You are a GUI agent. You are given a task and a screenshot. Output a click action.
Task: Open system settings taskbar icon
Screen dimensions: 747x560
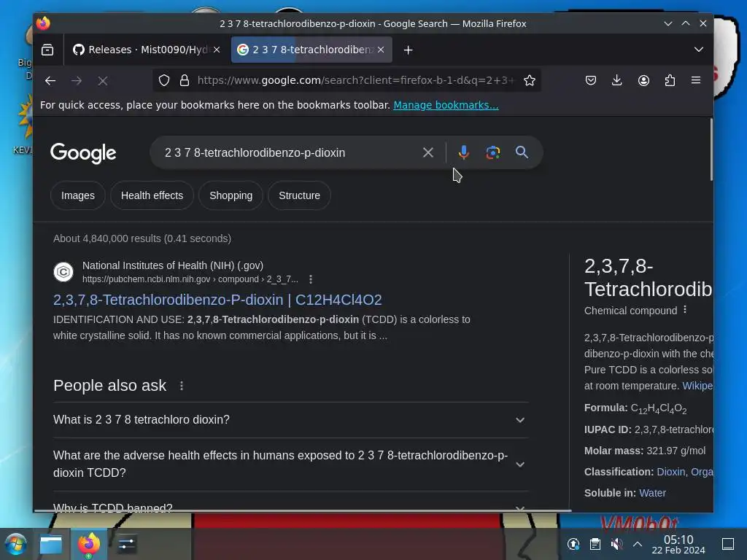(x=126, y=544)
